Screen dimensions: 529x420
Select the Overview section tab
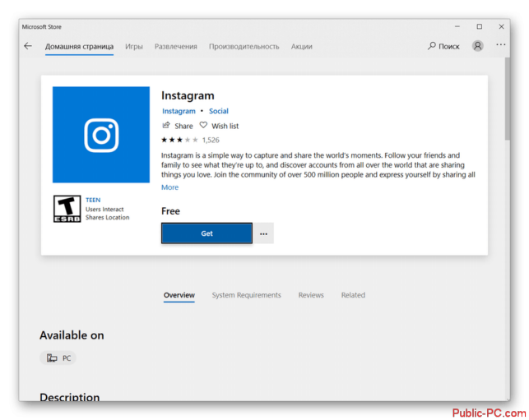point(179,295)
